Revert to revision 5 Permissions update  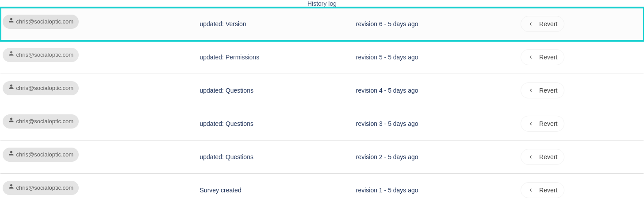coord(542,57)
